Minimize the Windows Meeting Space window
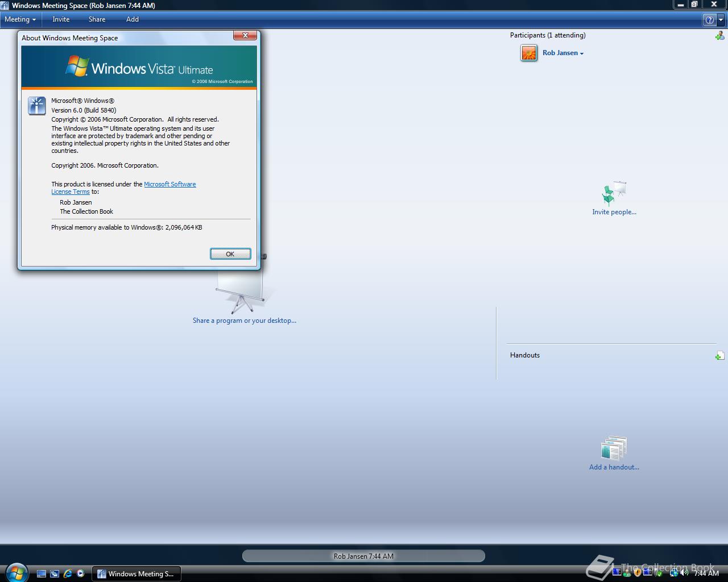This screenshot has height=582, width=728. (x=680, y=5)
